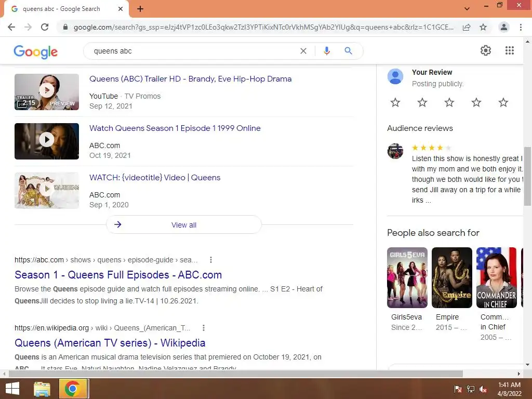The width and height of the screenshot is (532, 399).
Task: Rate two stars in Your Review
Action: pyautogui.click(x=422, y=102)
